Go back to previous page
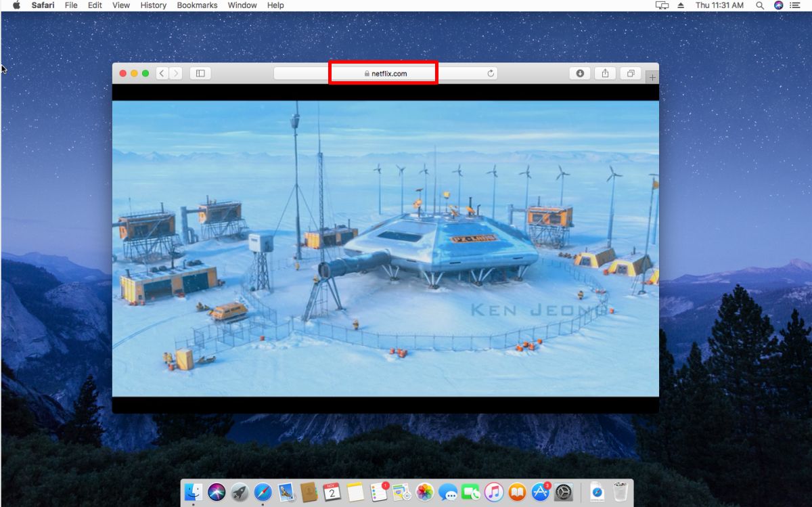Screen dimensions: 812x507 pyautogui.click(x=162, y=73)
